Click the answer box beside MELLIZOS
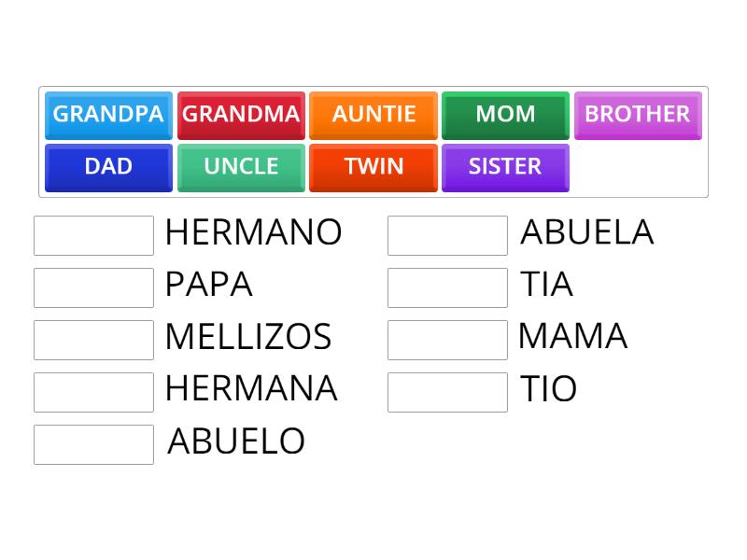This screenshot has width=747, height=560. pyautogui.click(x=93, y=340)
